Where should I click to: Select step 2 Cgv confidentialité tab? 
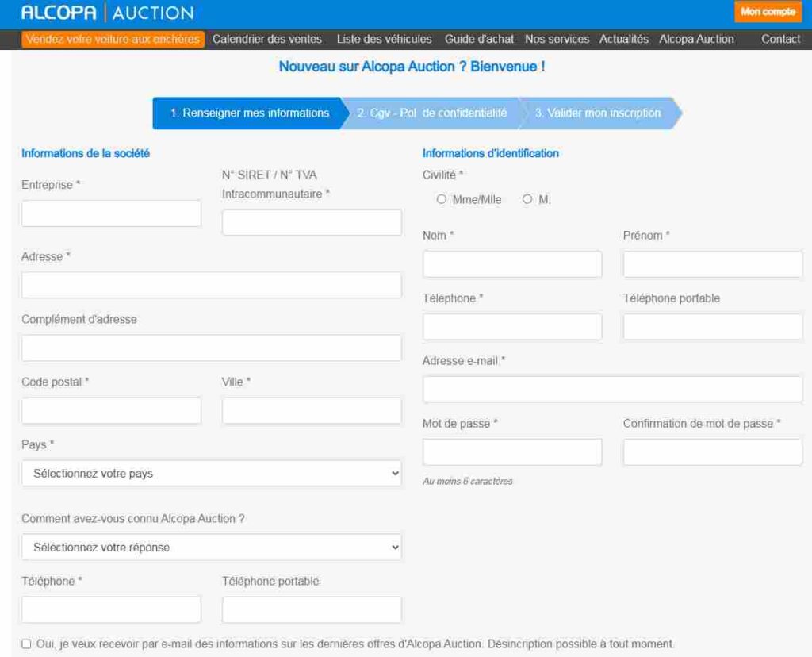pos(431,113)
